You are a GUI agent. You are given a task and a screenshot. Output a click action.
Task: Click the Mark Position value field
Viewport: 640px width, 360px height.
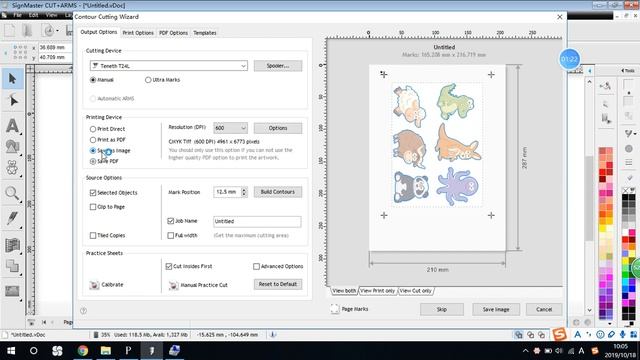pos(227,192)
